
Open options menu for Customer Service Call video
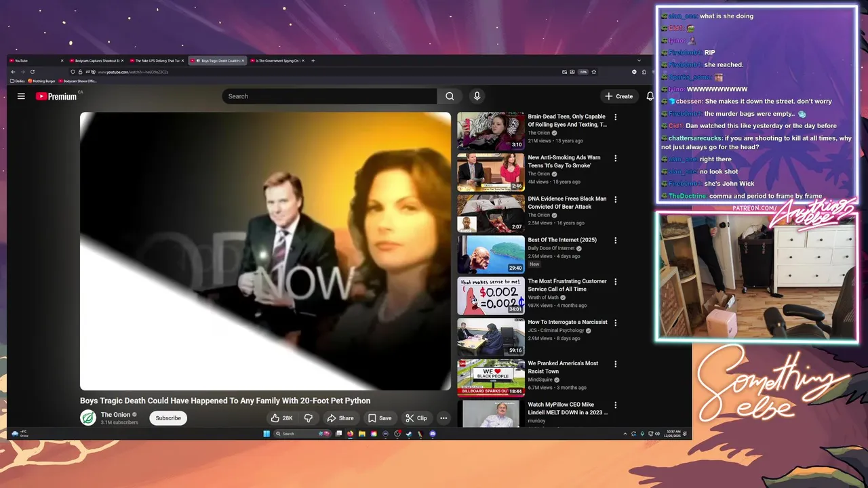tap(616, 281)
